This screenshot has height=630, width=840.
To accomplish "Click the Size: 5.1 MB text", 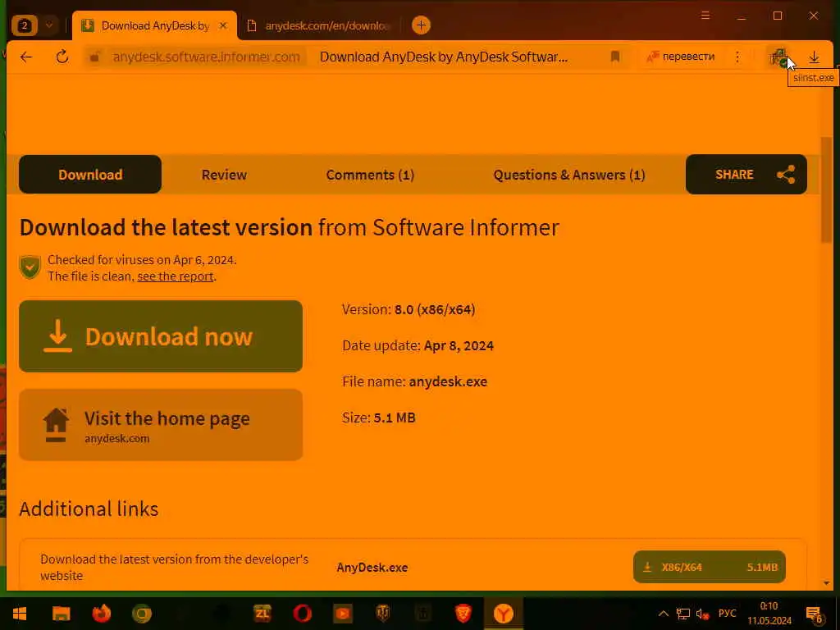I will coord(379,418).
